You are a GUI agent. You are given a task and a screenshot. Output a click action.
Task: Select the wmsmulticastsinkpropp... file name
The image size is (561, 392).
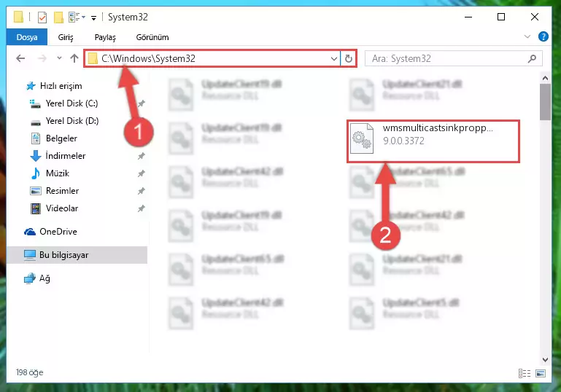[438, 128]
